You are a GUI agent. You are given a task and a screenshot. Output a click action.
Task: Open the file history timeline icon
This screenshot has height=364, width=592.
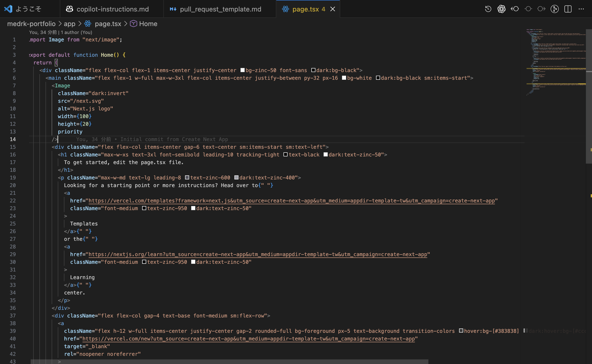[488, 9]
